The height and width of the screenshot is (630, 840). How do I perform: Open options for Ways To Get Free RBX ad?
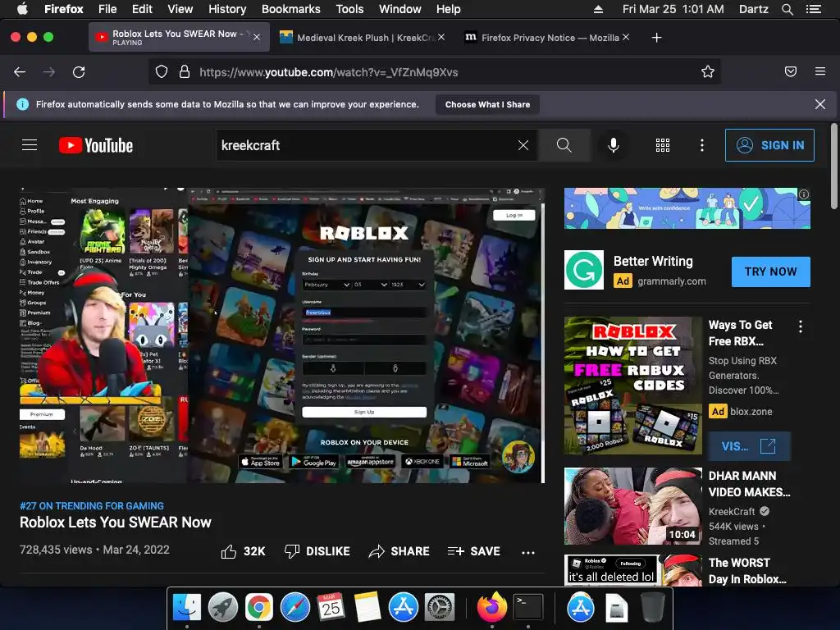[x=801, y=326]
